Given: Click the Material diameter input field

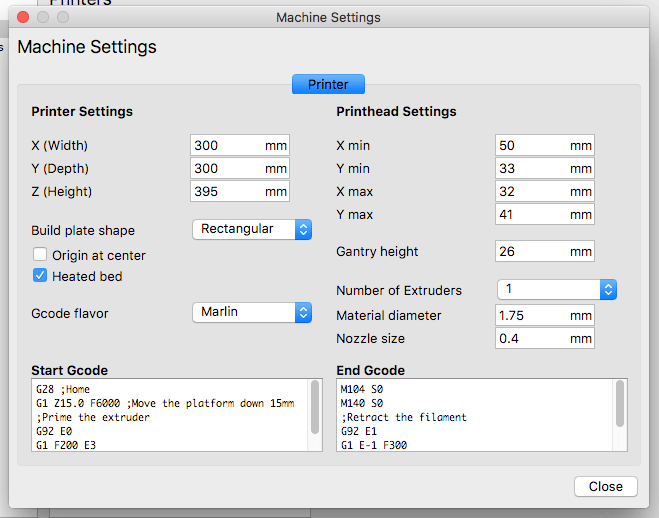Looking at the screenshot, I should tap(545, 316).
